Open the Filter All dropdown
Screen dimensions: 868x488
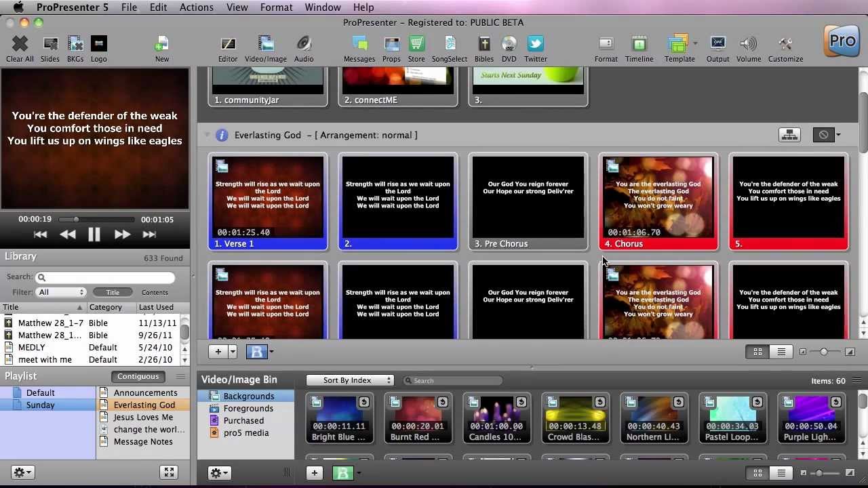[61, 292]
